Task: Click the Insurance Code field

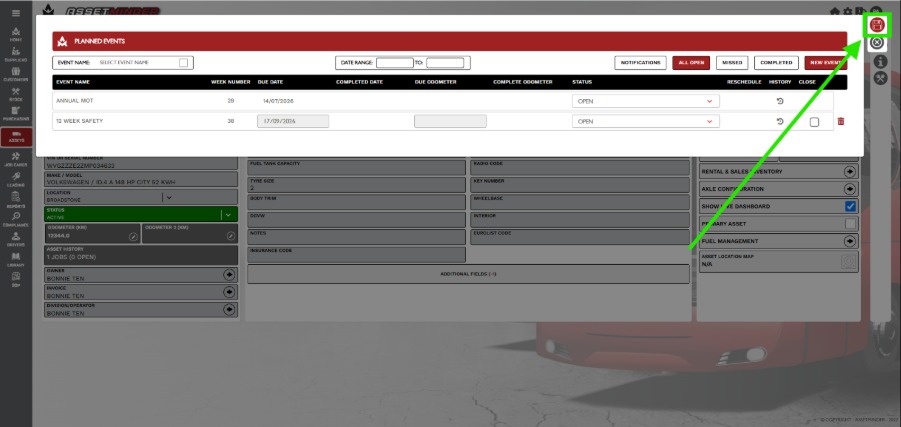Action: pos(356,255)
